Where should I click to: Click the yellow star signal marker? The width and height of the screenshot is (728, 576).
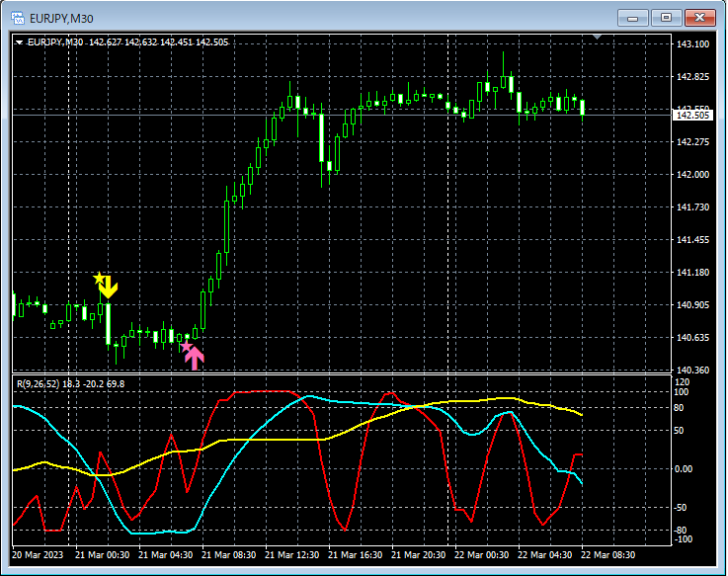point(99,279)
